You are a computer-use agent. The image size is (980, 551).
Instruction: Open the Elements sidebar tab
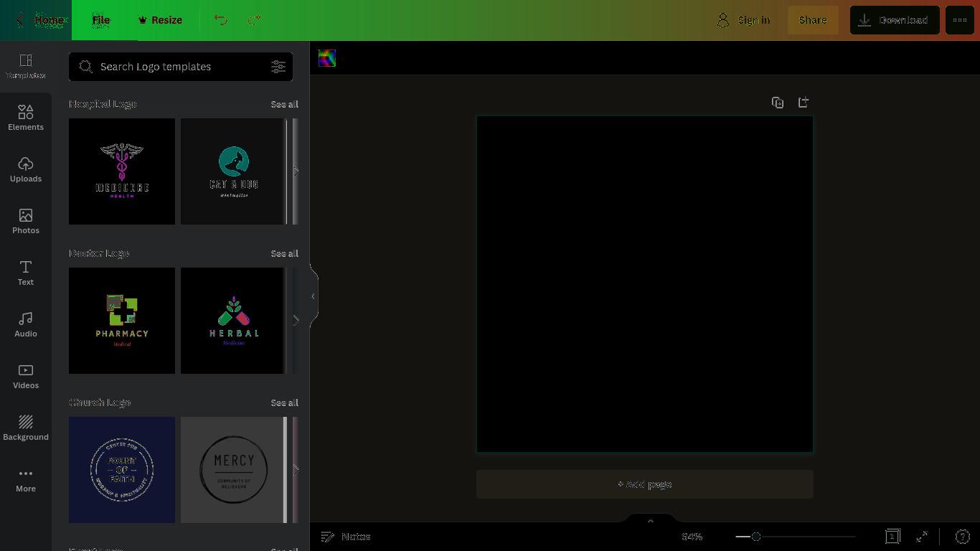pyautogui.click(x=26, y=118)
